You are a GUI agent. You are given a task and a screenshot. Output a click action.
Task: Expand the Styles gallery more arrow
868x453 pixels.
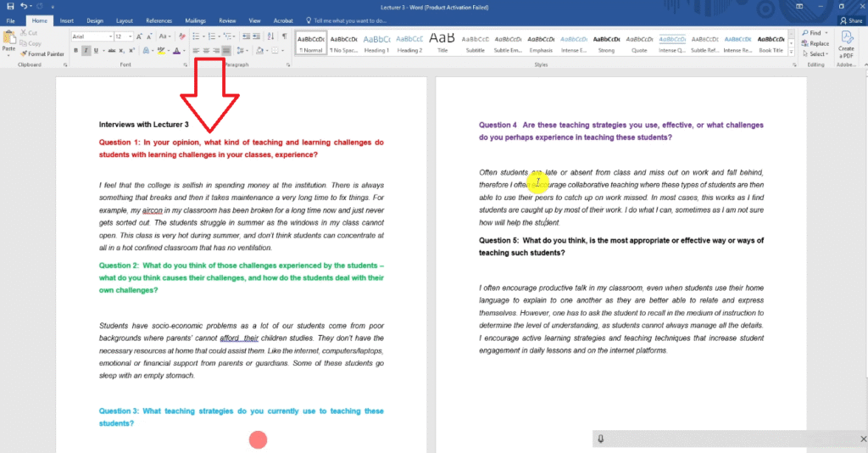791,53
